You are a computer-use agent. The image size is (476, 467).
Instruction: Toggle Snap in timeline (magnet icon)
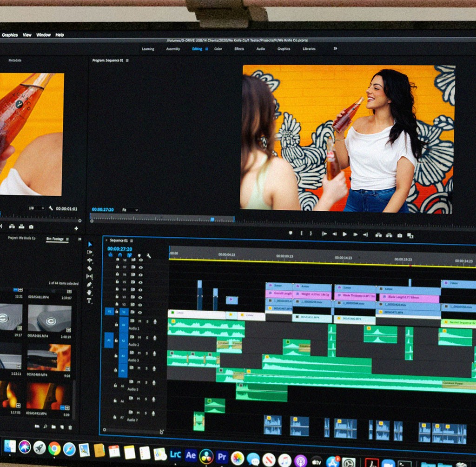pyautogui.click(x=120, y=255)
